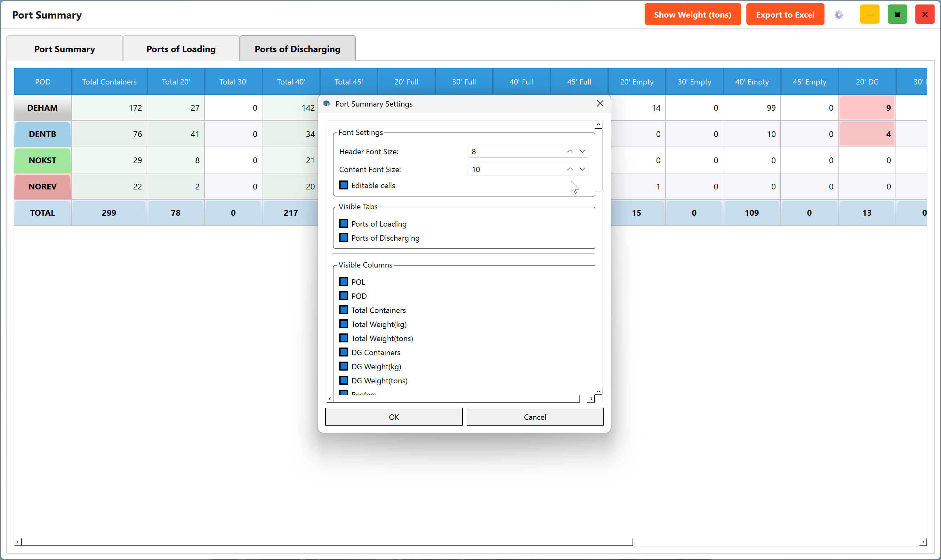This screenshot has height=560, width=941.
Task: Click the main table's horizontal scrollbar
Action: tap(327, 542)
